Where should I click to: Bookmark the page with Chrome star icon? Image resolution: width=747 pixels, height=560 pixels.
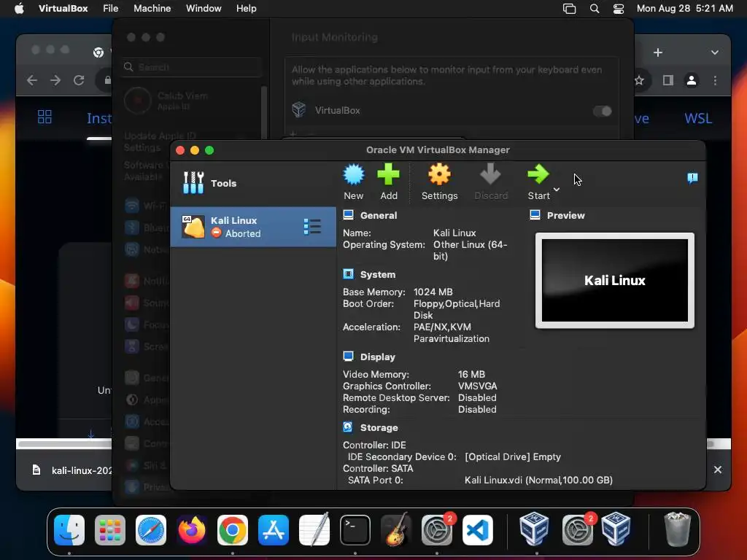click(x=639, y=80)
